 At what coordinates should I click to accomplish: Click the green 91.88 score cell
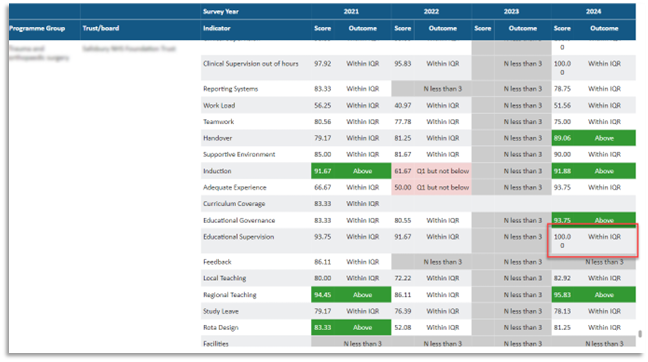pyautogui.click(x=562, y=171)
